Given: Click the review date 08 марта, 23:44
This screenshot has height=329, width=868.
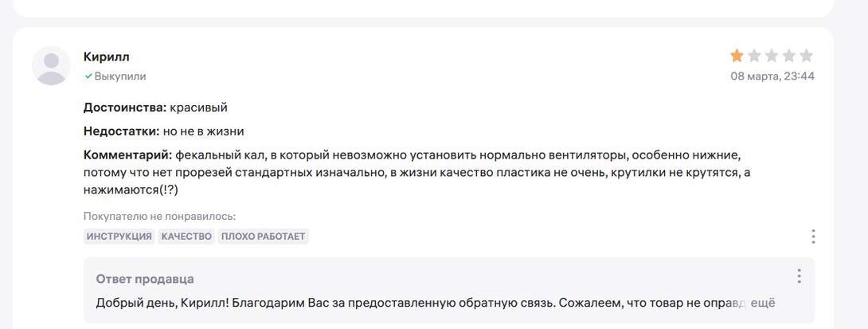Looking at the screenshot, I should click(x=772, y=76).
